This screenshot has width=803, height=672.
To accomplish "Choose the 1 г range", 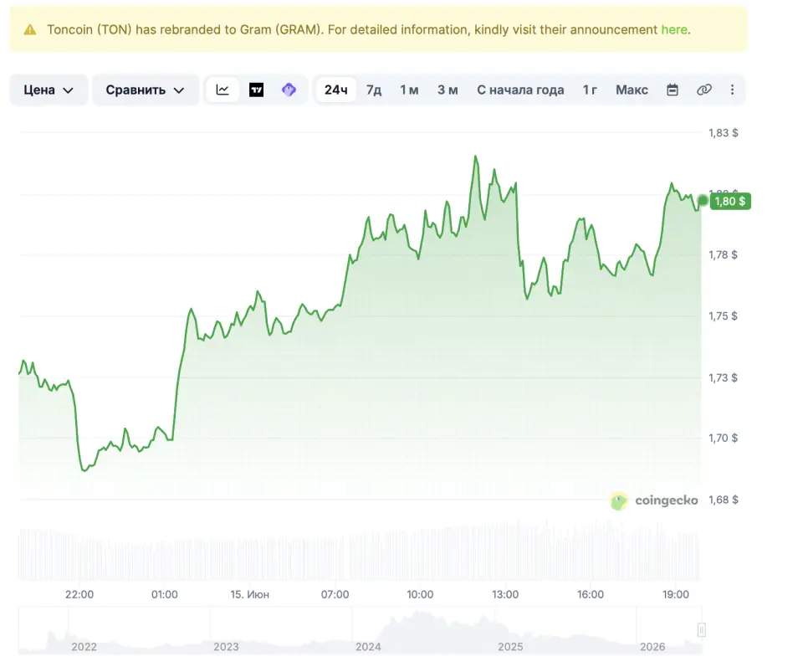I will coord(590,90).
